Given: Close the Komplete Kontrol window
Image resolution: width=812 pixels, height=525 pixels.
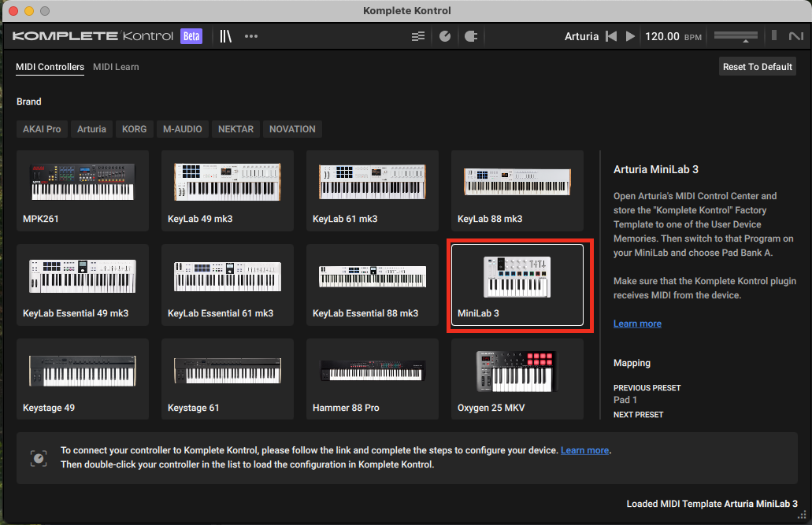Looking at the screenshot, I should pyautogui.click(x=13, y=11).
